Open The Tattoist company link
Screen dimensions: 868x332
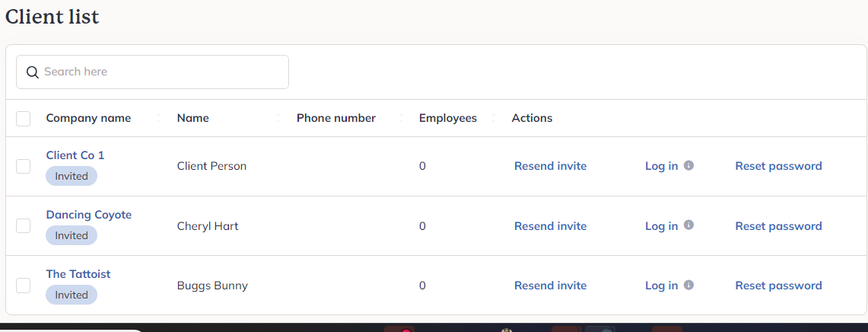(x=78, y=274)
